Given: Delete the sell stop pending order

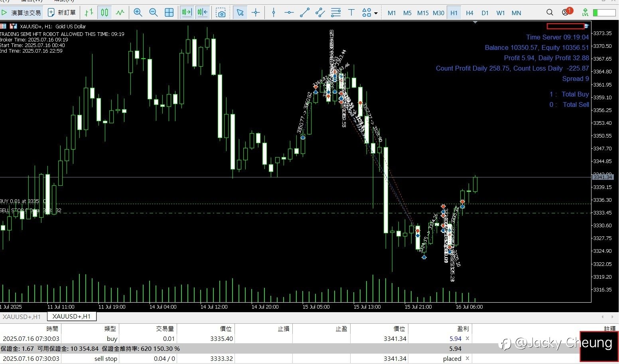Looking at the screenshot, I should (x=467, y=358).
